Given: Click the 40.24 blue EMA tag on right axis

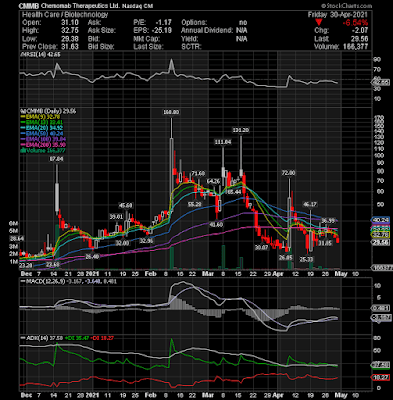Looking at the screenshot, I should coord(381,220).
